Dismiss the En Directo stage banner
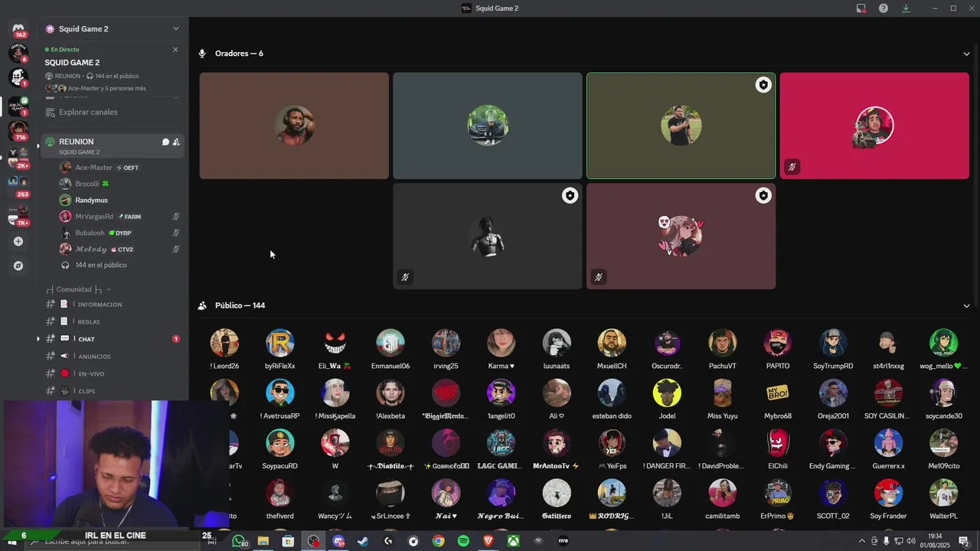Screen dimensions: 980x551 (x=175, y=50)
